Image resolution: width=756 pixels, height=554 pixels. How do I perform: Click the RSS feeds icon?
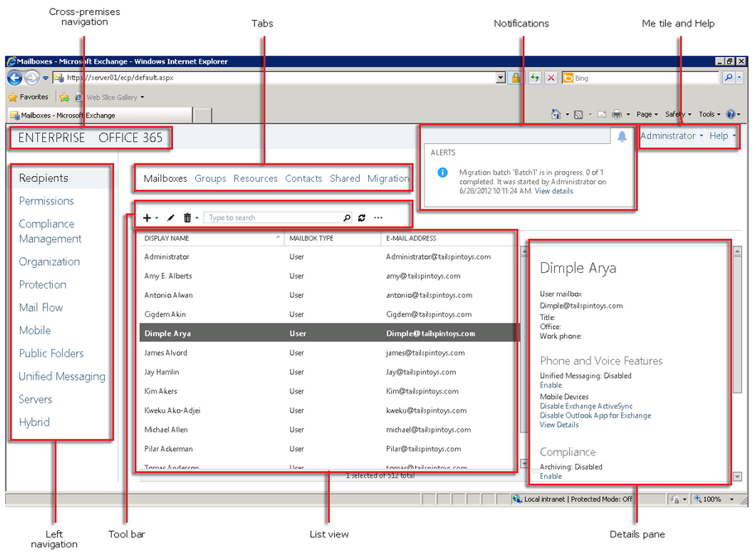pos(578,114)
